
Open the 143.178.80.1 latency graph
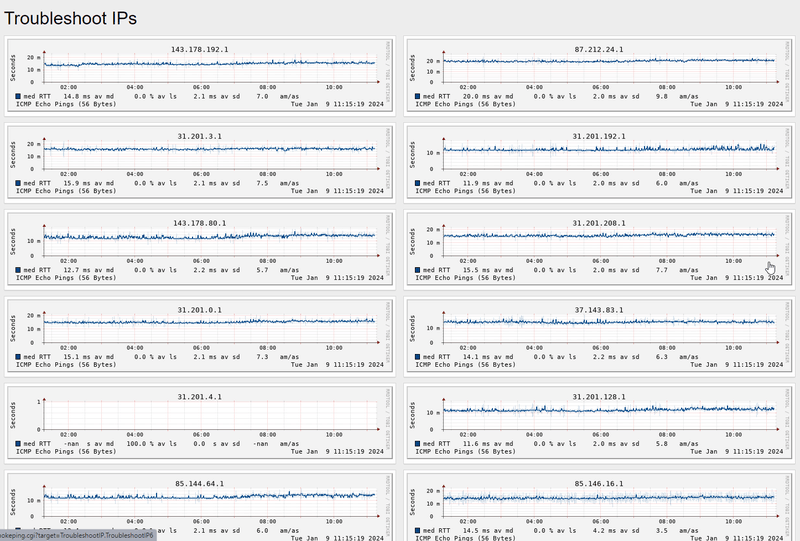point(199,249)
